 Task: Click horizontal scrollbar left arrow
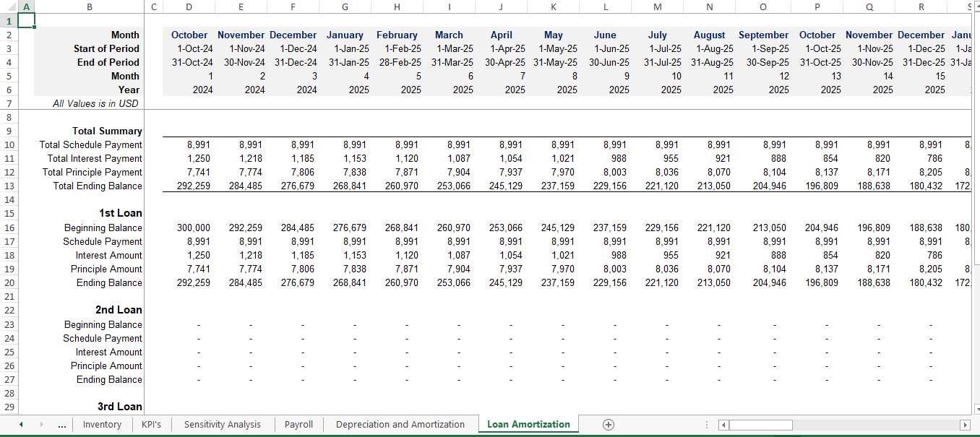[x=723, y=425]
